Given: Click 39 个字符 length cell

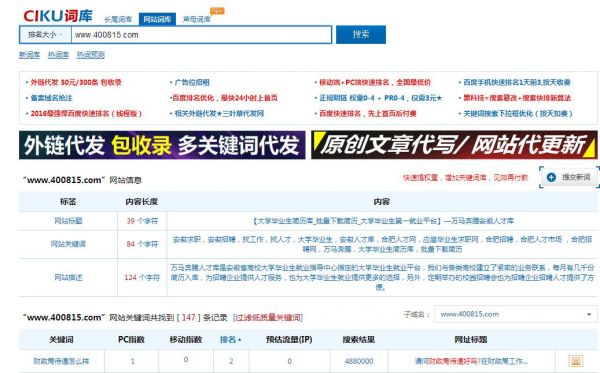Looking at the screenshot, I should tap(142, 221).
